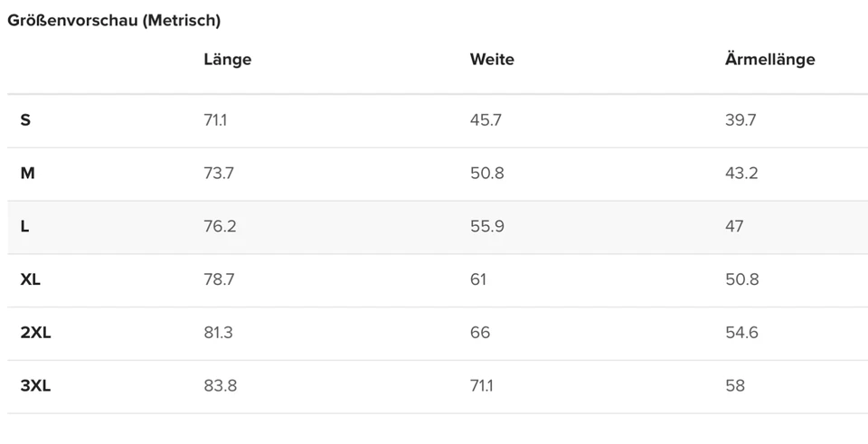Select the M size row label
Image resolution: width=868 pixels, height=444 pixels.
(x=27, y=173)
